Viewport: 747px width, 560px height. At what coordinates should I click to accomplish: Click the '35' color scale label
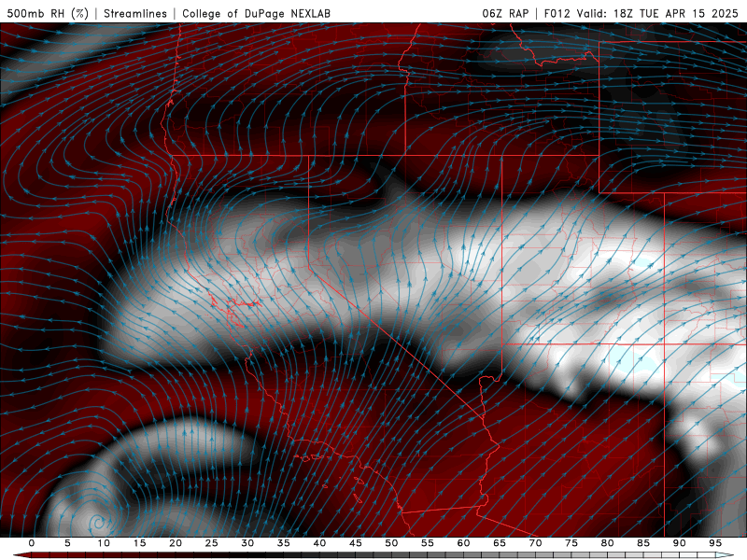tap(284, 543)
